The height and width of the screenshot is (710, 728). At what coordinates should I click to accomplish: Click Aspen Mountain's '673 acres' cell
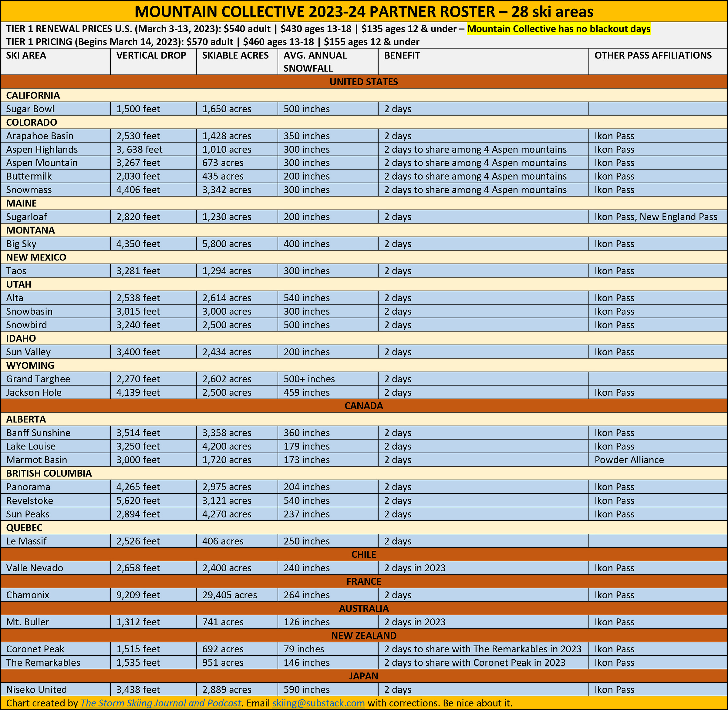(x=237, y=163)
